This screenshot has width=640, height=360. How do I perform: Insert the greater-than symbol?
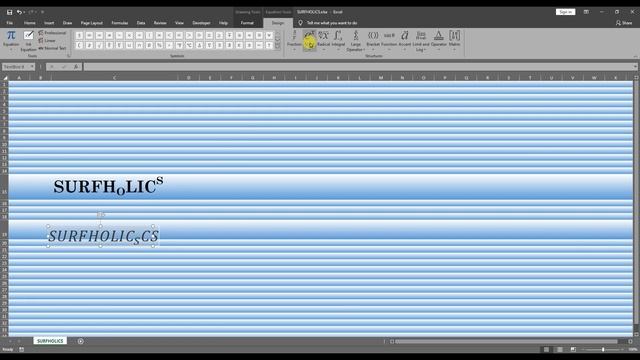pyautogui.click(x=189, y=36)
